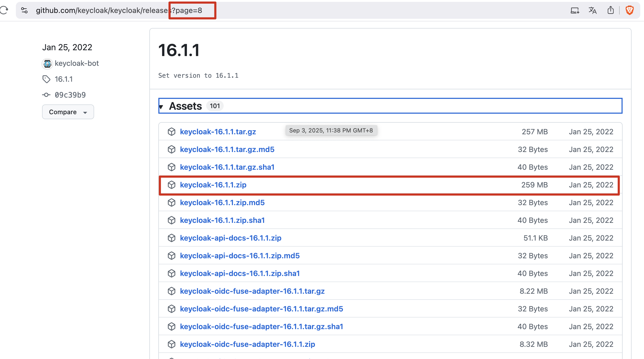Image resolution: width=644 pixels, height=359 pixels.
Task: Collapse the Assets section triangle
Action: tap(161, 107)
